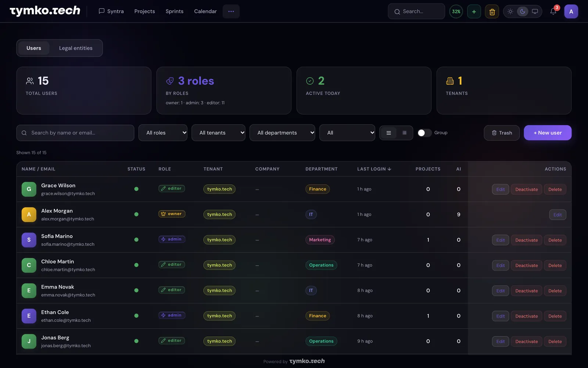This screenshot has width=588, height=368.
Task: Open the Calendar nav item
Action: [205, 11]
